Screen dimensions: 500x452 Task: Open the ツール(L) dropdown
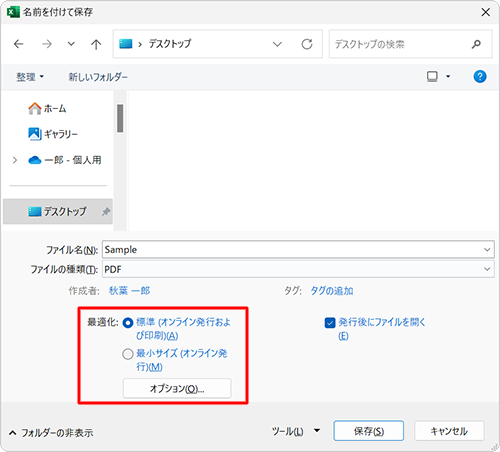coord(296,431)
